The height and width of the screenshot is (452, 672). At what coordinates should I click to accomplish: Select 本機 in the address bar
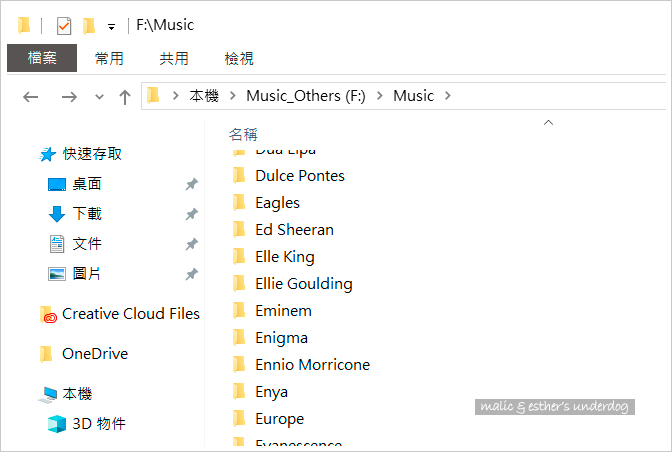click(x=204, y=96)
